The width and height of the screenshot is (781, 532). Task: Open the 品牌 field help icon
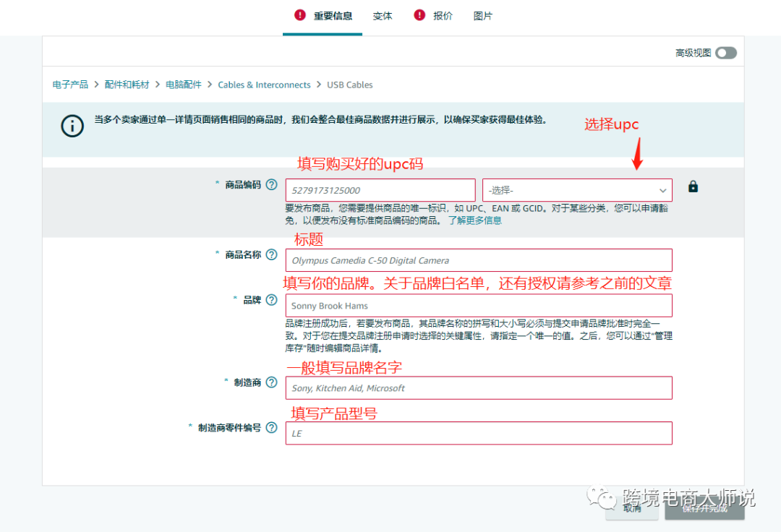271,299
